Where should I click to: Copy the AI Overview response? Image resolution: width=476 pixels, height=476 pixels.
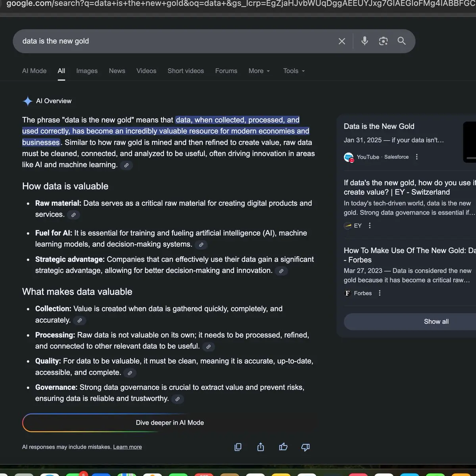click(238, 447)
